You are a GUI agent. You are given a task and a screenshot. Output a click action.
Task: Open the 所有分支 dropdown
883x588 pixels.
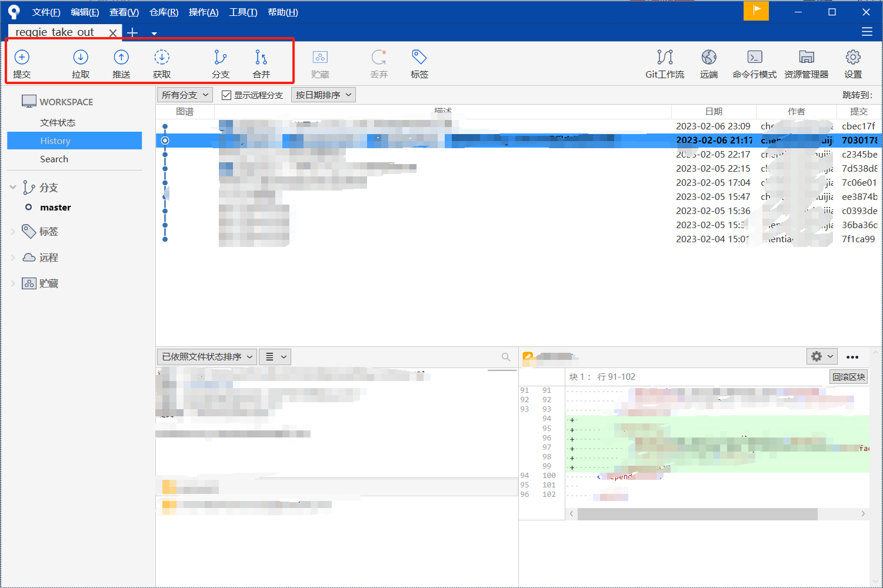[x=185, y=95]
